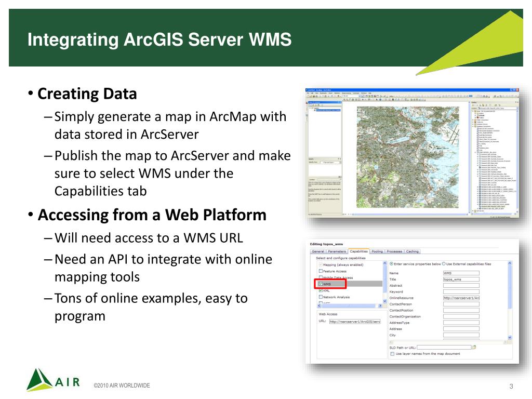Click into the Keyword input field
The height and width of the screenshot is (399, 532).
pyautogui.click(x=461, y=292)
